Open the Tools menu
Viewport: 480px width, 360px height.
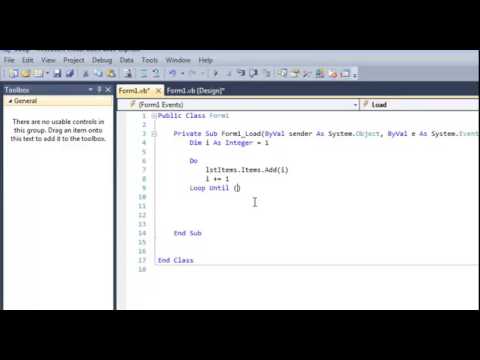click(x=150, y=60)
